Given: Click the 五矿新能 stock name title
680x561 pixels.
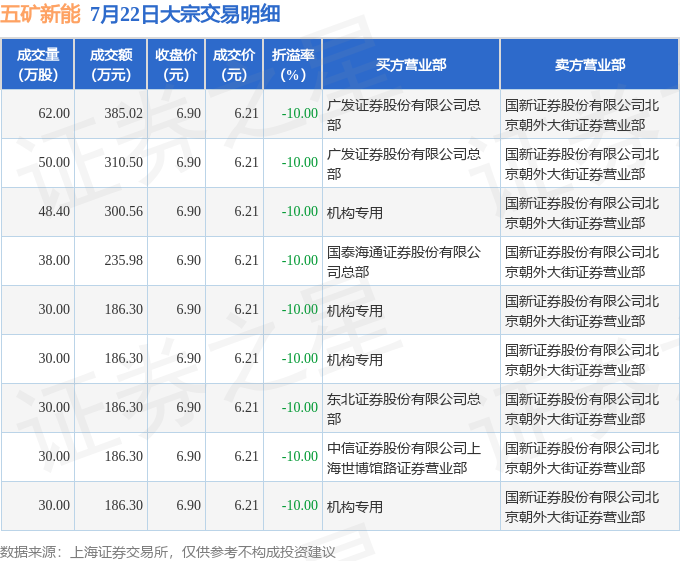Looking at the screenshot, I should coord(40,14).
